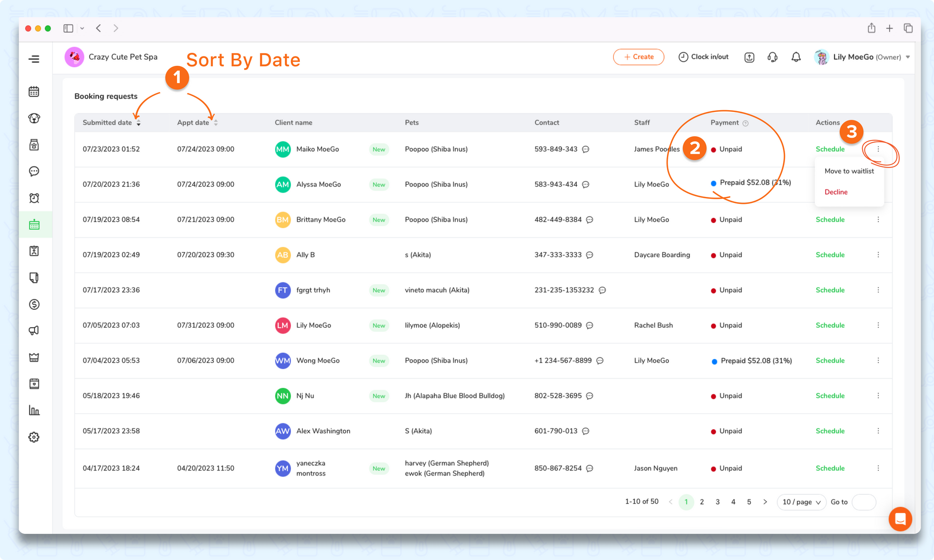This screenshot has height=560, width=934.
Task: Open the bar chart reports sidebar icon
Action: 34,411
